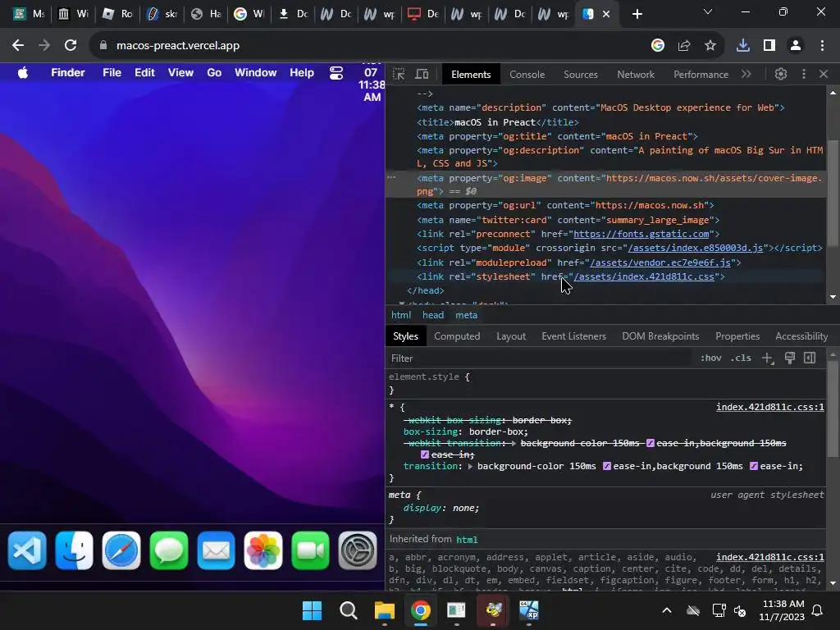Open System Preferences in the dock
840x630 pixels.
(358, 550)
